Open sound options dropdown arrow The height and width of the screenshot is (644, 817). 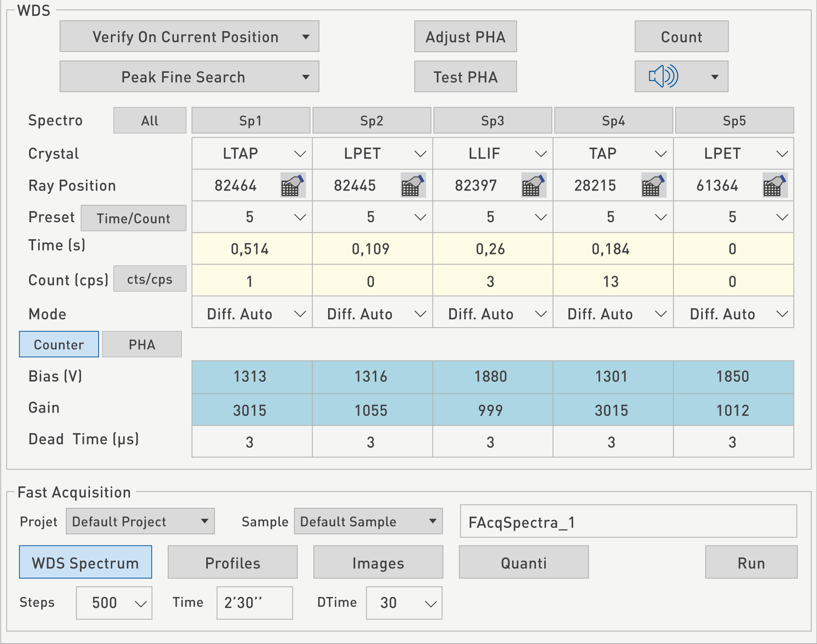tap(715, 77)
